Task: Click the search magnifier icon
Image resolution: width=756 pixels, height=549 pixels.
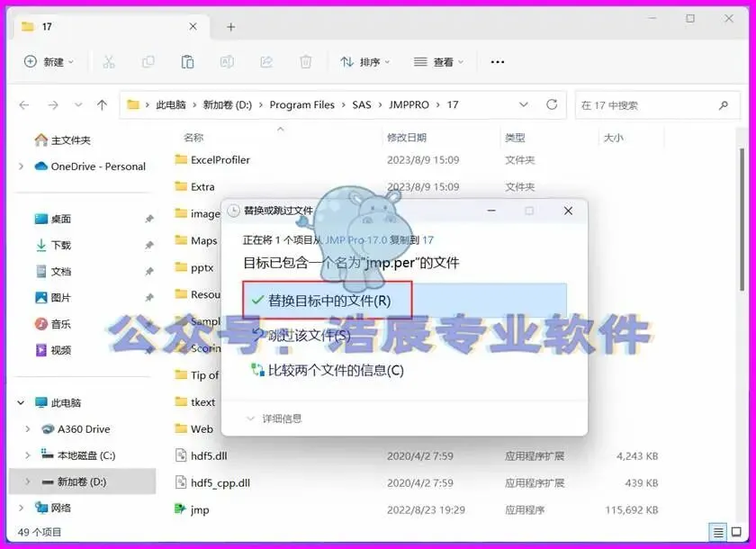Action: (x=724, y=105)
